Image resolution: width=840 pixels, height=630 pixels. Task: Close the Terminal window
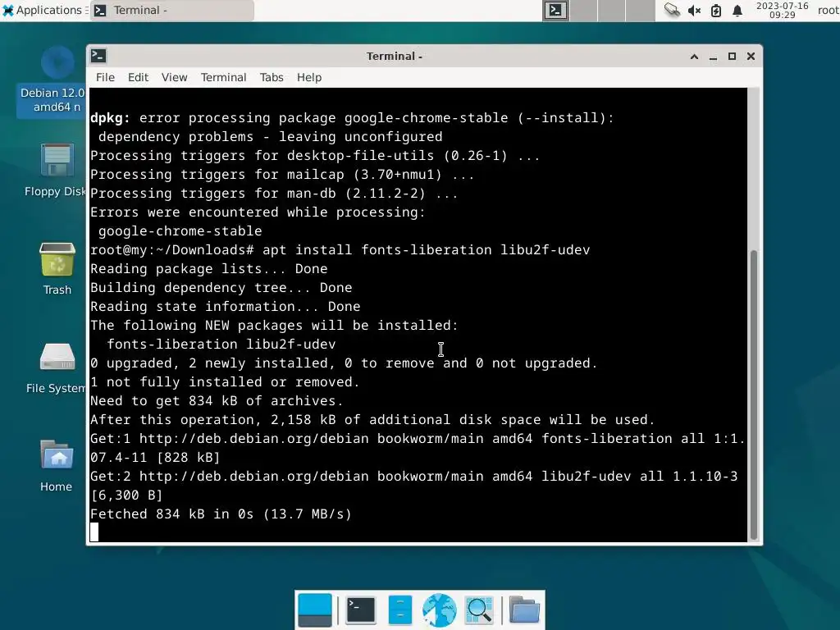coord(751,57)
